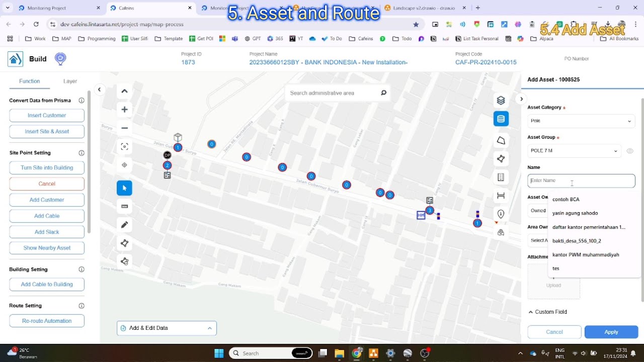644x362 pixels.
Task: Activate the pointer select tool
Action: [x=125, y=188]
